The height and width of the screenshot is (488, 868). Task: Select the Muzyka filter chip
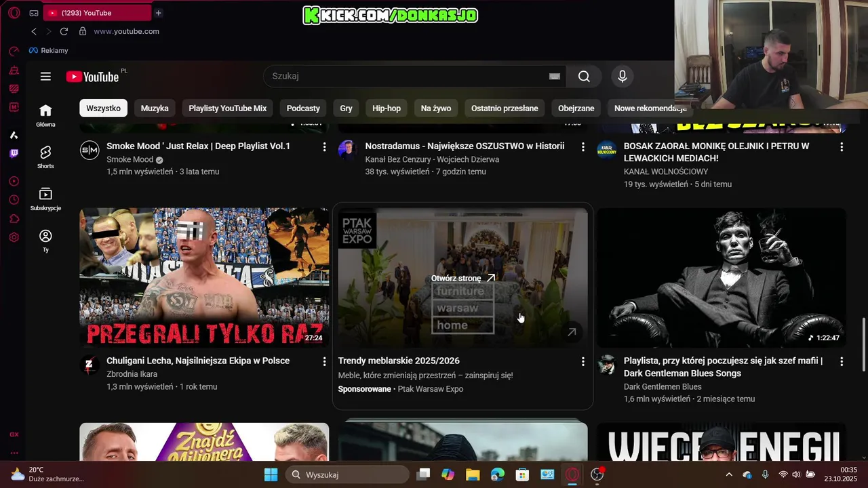155,108
